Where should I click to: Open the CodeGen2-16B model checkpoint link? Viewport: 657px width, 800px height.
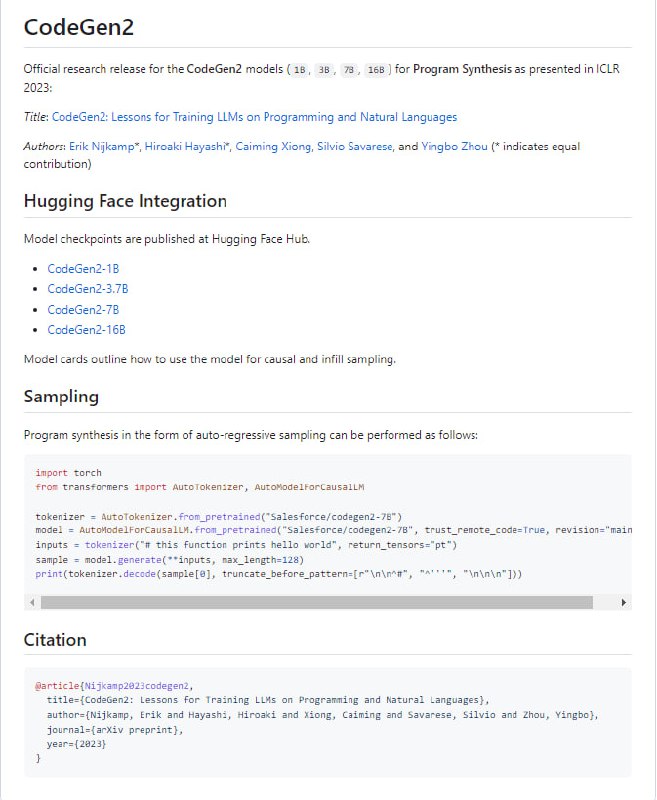tap(85, 329)
